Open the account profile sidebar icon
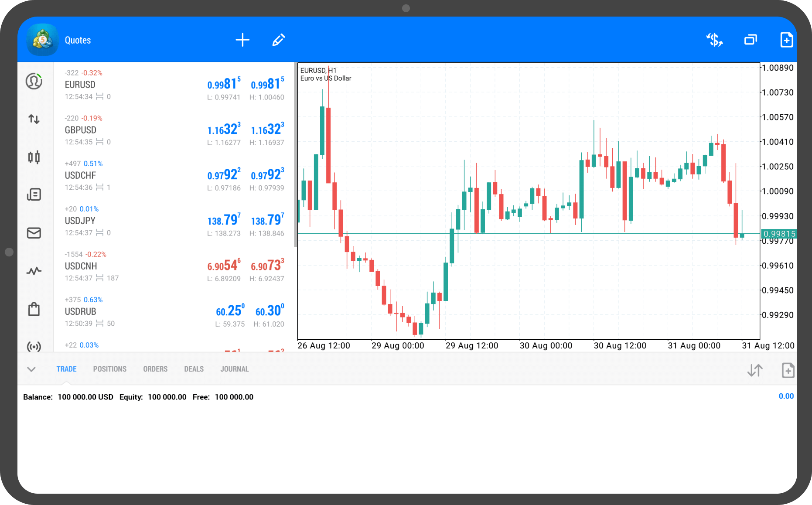 (34, 81)
